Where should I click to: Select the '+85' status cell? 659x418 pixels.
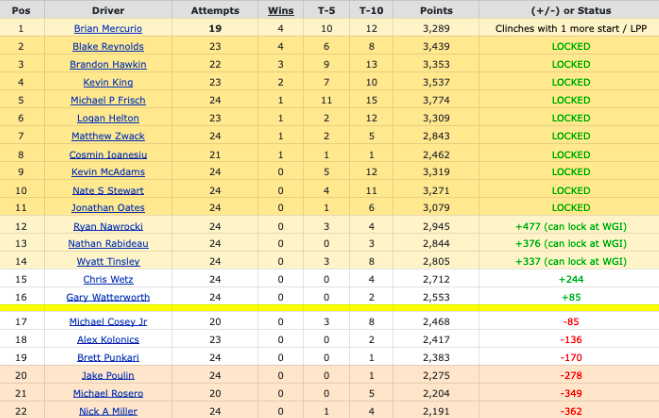click(571, 297)
